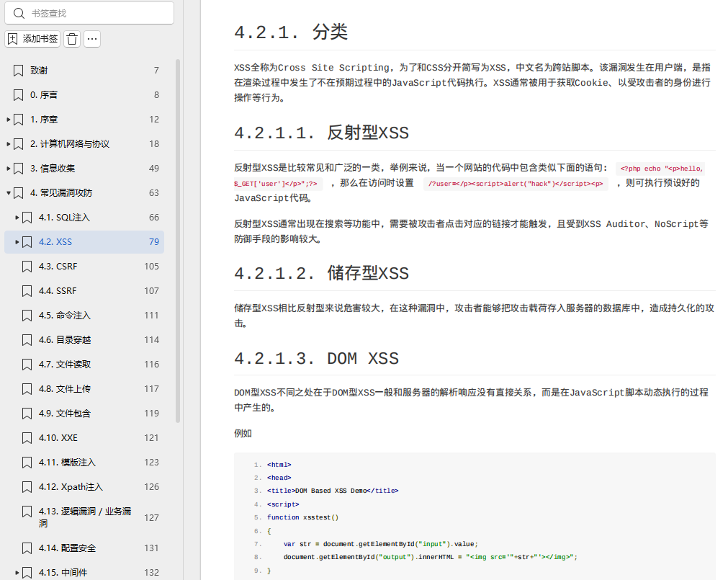The width and height of the screenshot is (728, 580).
Task: Jump to 4.14. 配置安全 bookmark
Action: coord(67,548)
